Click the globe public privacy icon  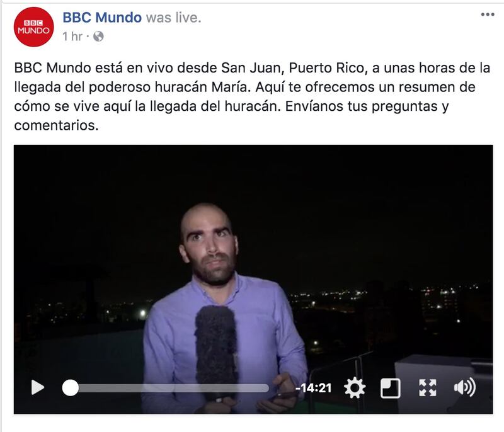(x=98, y=37)
